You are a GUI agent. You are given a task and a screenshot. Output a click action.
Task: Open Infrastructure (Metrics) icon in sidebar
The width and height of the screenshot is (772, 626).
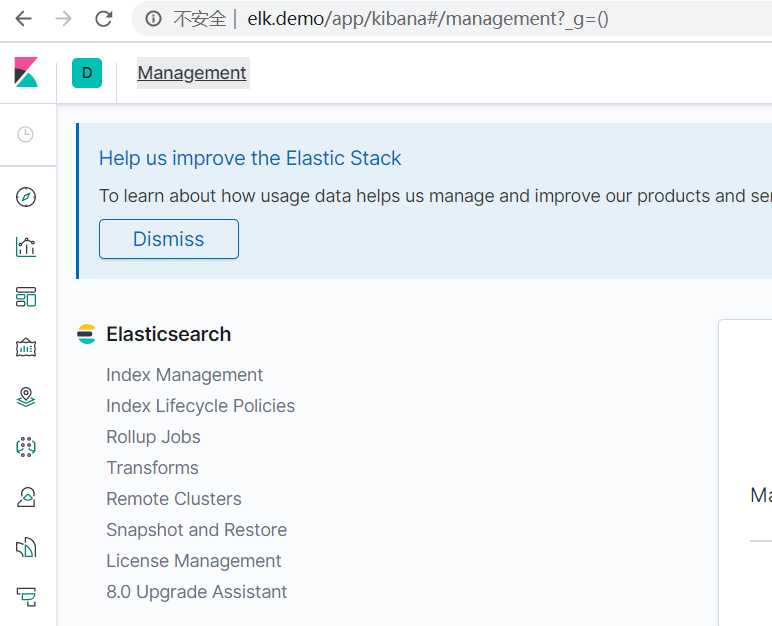(x=26, y=497)
